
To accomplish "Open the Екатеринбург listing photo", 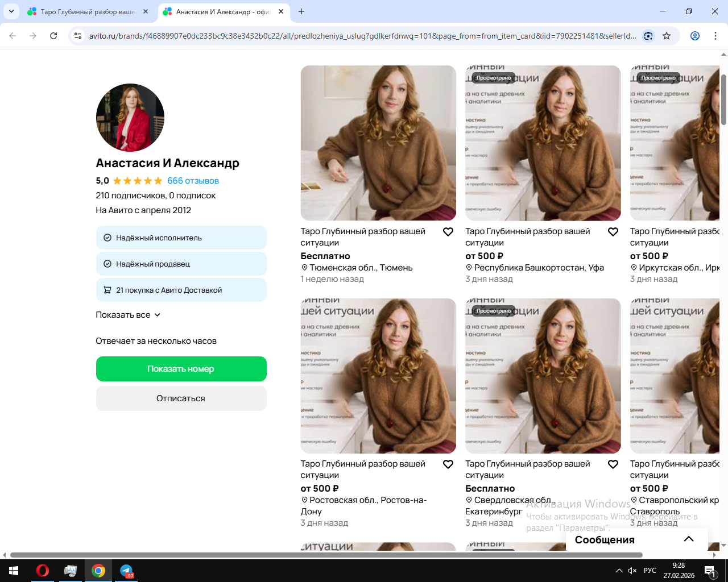I will [543, 376].
